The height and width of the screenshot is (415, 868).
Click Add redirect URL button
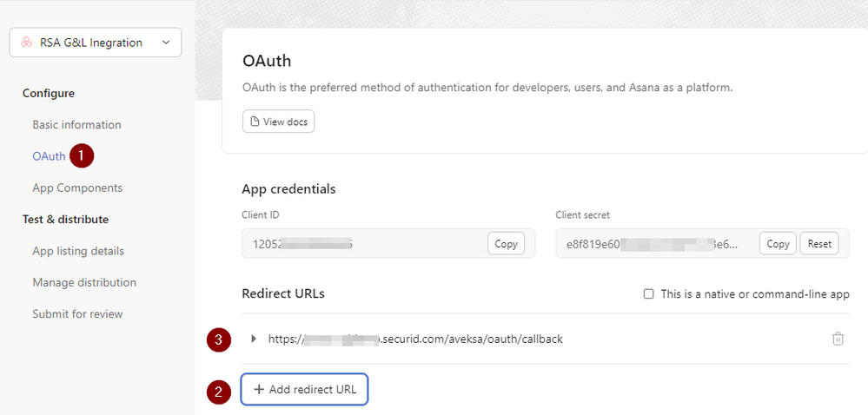coord(304,390)
